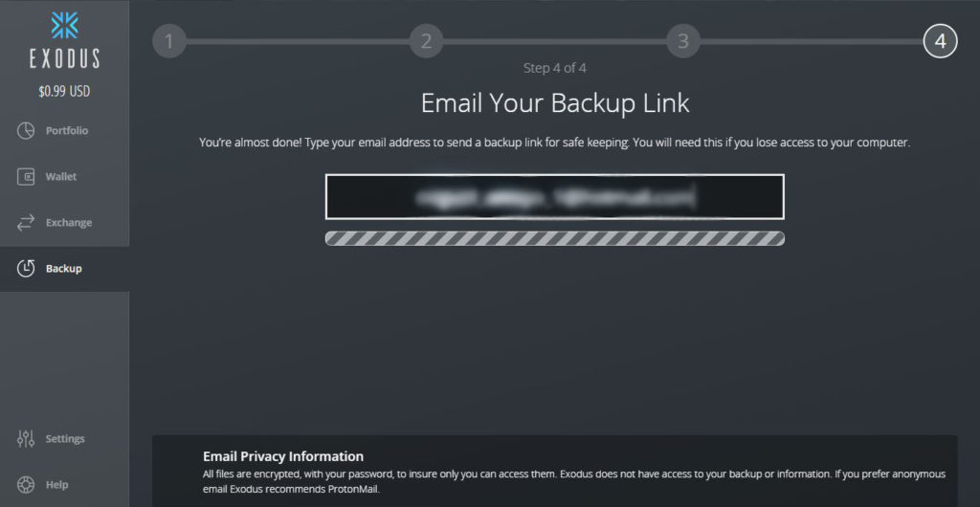Return to step 3 circle
This screenshot has height=507, width=980.
click(683, 41)
